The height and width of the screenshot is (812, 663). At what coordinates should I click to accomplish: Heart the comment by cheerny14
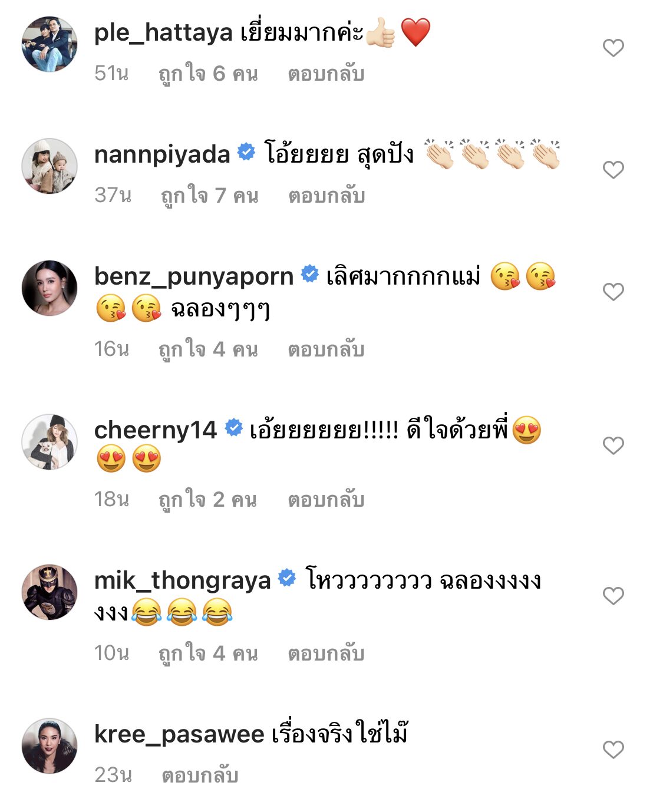tap(613, 445)
